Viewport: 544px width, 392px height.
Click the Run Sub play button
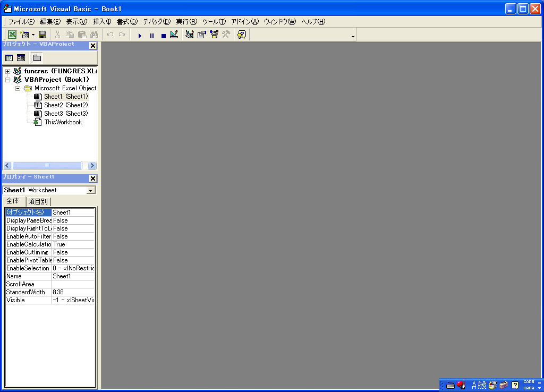pos(140,36)
